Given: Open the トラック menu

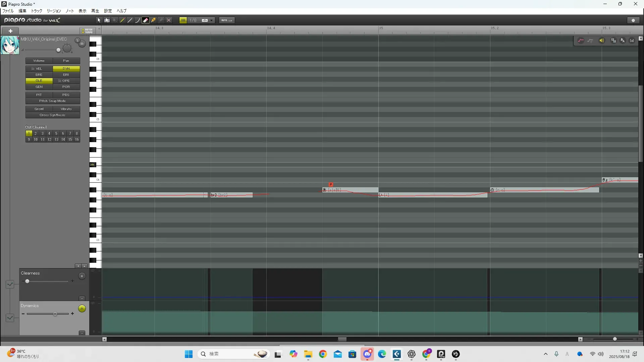Looking at the screenshot, I should tap(37, 11).
